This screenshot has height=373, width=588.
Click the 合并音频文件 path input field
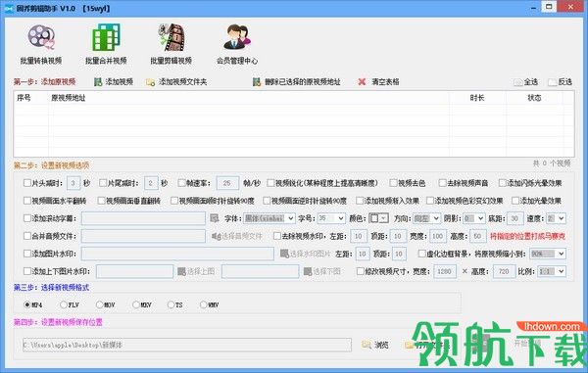point(143,236)
